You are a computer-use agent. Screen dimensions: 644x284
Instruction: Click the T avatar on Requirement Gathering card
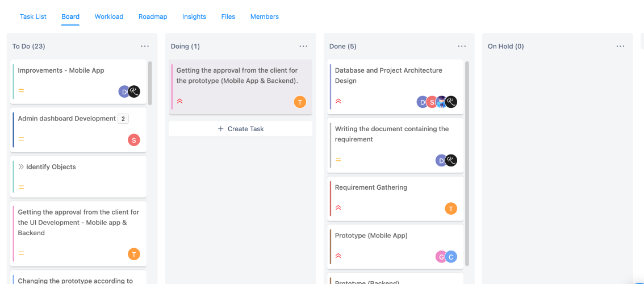point(451,208)
